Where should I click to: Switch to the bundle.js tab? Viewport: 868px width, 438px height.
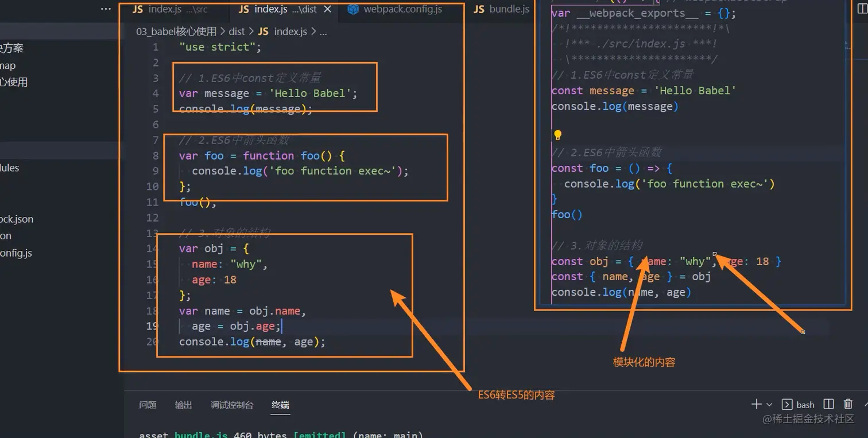click(x=501, y=9)
